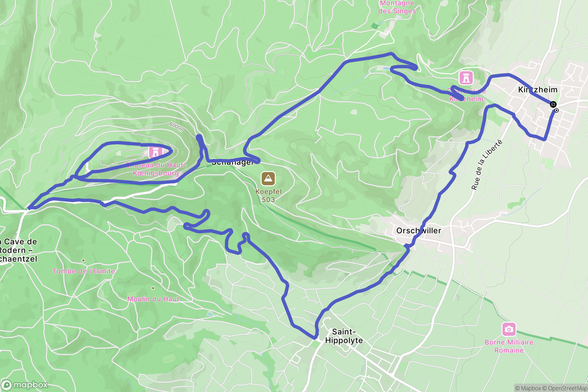Select the Saint-Hippolyte town label
The image size is (588, 392).
[x=344, y=336]
